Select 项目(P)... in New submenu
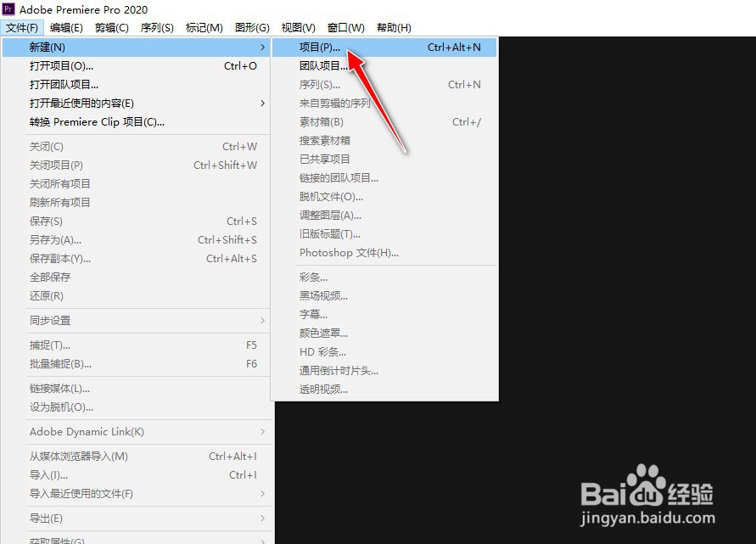Screen dimensions: 756x544 (384, 48)
